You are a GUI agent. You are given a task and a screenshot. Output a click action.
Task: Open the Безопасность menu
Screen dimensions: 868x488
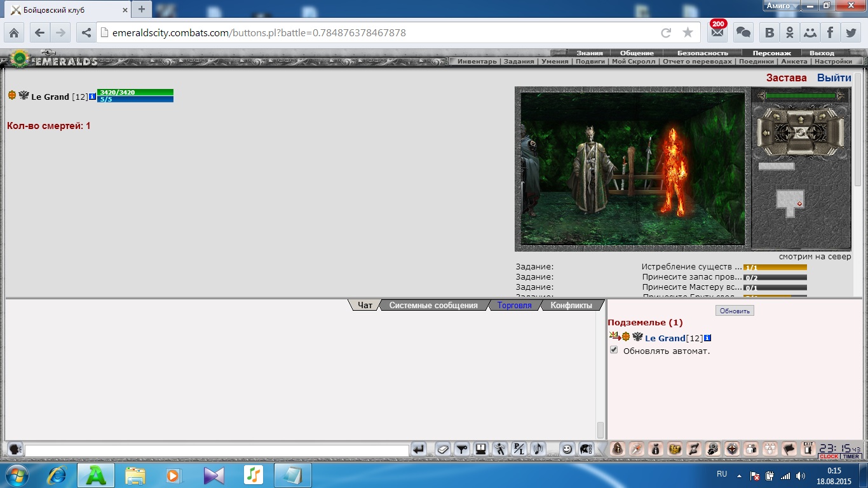pyautogui.click(x=702, y=53)
